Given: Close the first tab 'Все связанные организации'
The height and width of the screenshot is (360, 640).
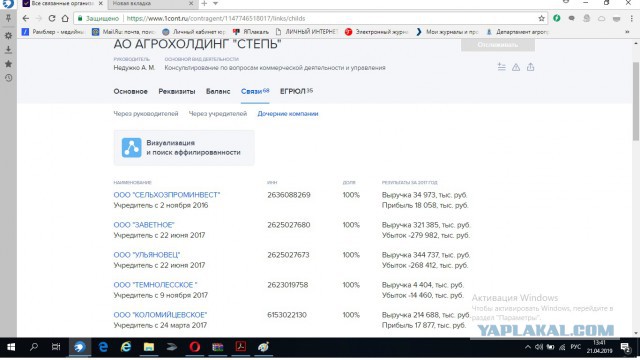Looking at the screenshot, I should pyautogui.click(x=100, y=3).
